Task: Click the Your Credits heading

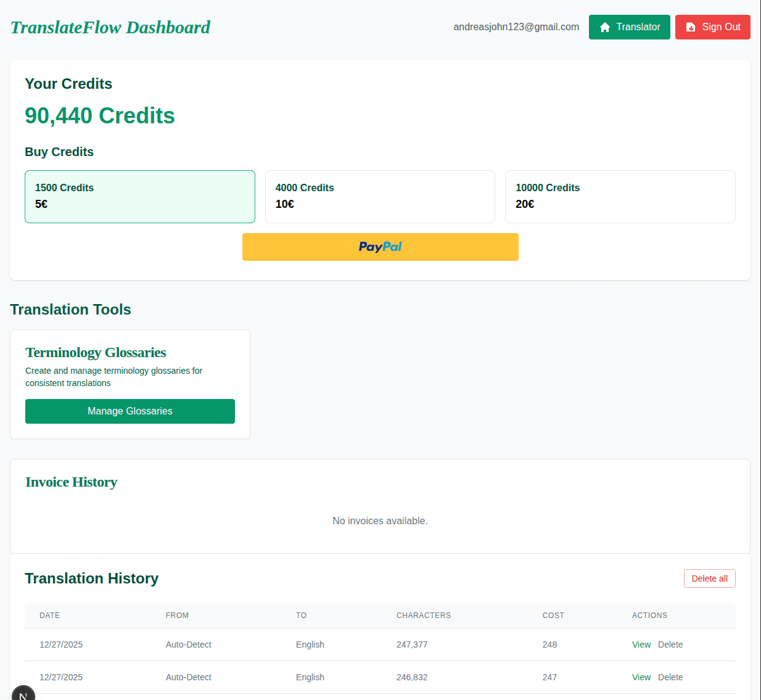Action: pyautogui.click(x=68, y=84)
